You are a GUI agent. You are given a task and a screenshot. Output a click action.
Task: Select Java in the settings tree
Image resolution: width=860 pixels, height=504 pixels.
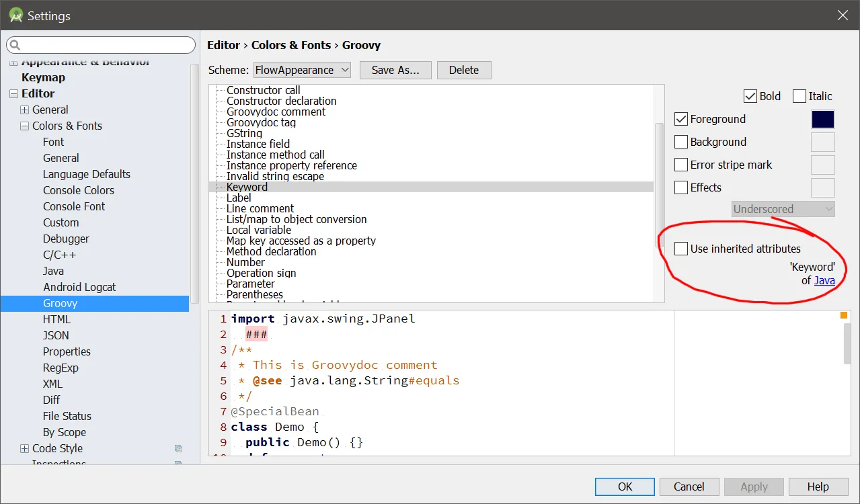pyautogui.click(x=54, y=271)
